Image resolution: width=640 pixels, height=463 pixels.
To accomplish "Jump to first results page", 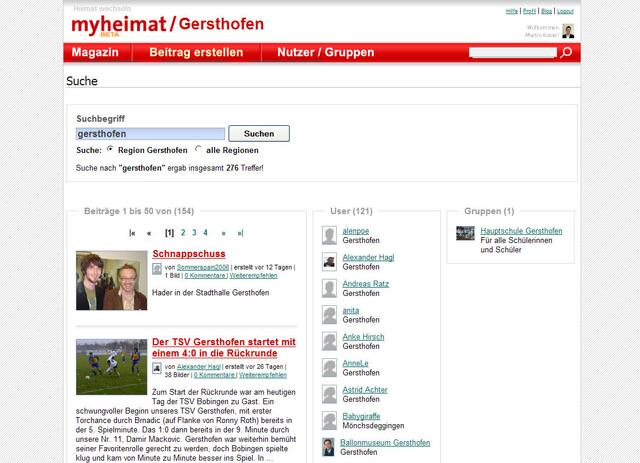I will point(132,233).
